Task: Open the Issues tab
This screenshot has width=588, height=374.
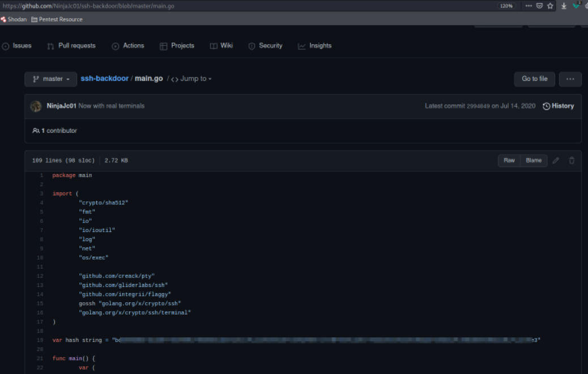Action: pyautogui.click(x=17, y=46)
